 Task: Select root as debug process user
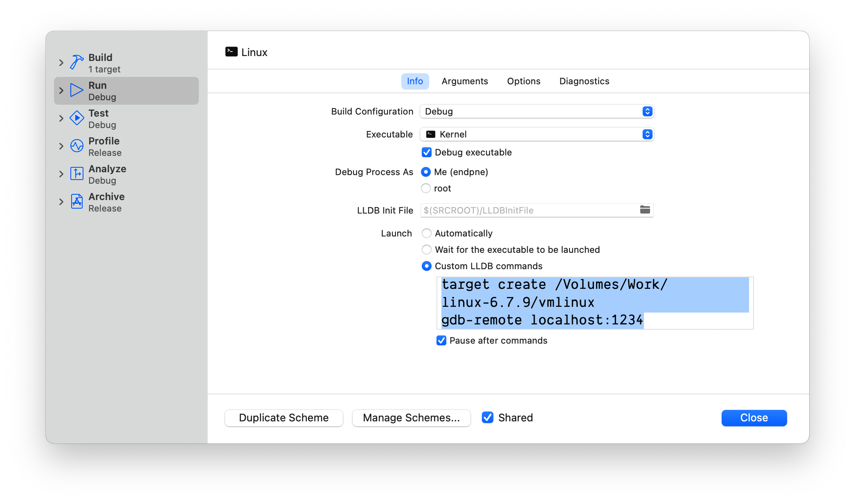(x=426, y=188)
